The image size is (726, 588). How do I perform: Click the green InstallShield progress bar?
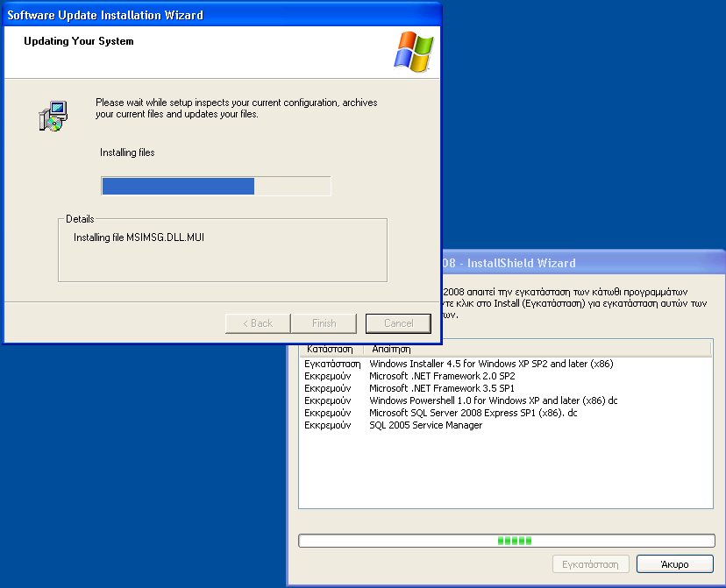tap(507, 541)
